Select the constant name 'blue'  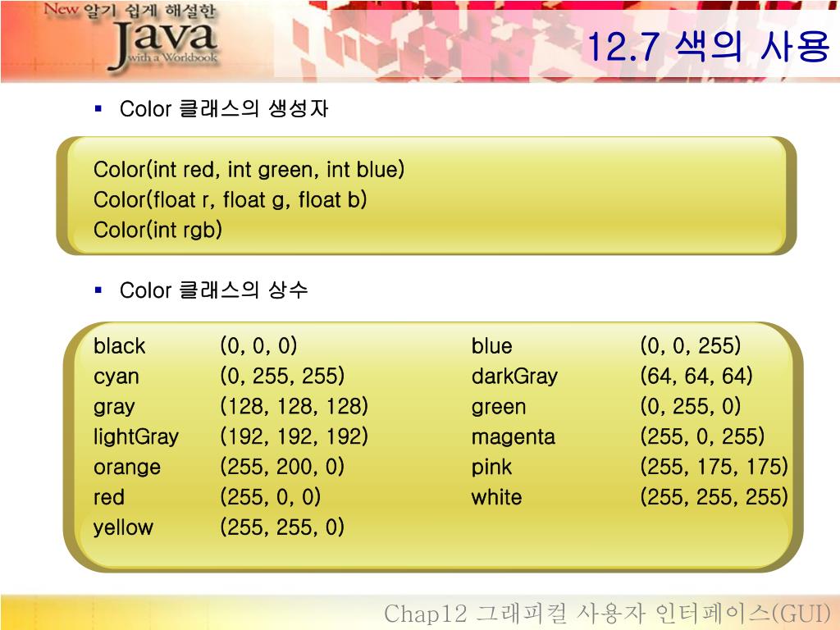[492, 345]
